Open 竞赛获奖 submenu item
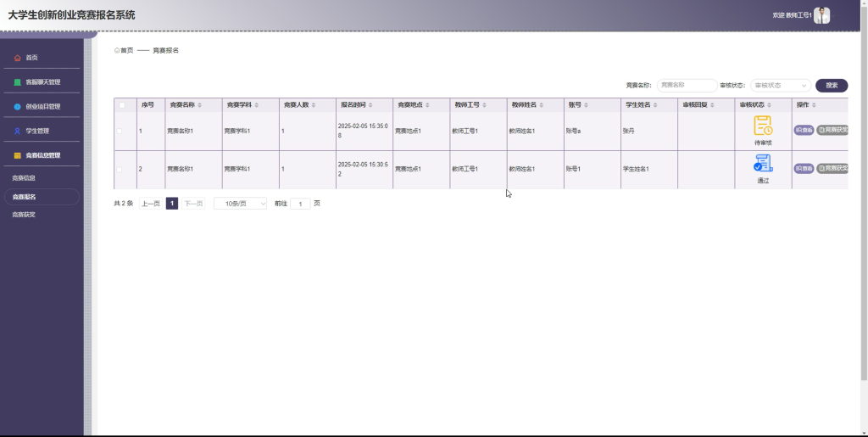This screenshot has width=868, height=437. coord(24,215)
